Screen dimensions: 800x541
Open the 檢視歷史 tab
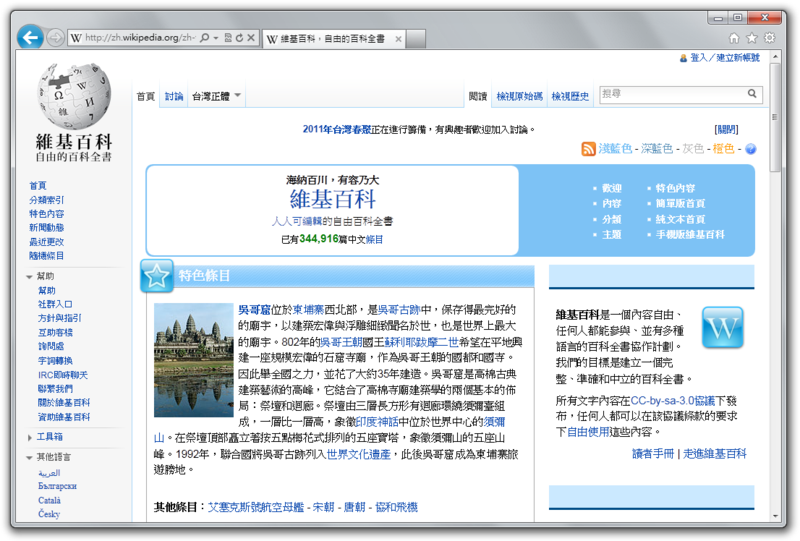(570, 96)
